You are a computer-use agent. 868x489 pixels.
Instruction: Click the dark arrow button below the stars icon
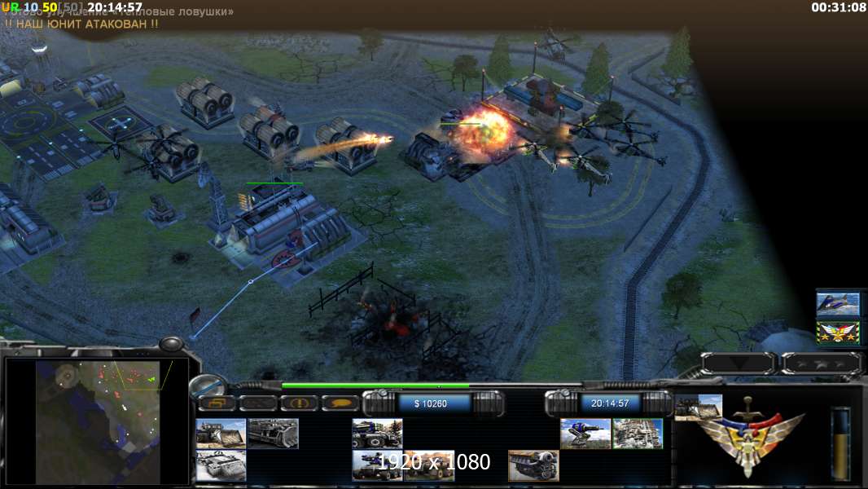(822, 363)
